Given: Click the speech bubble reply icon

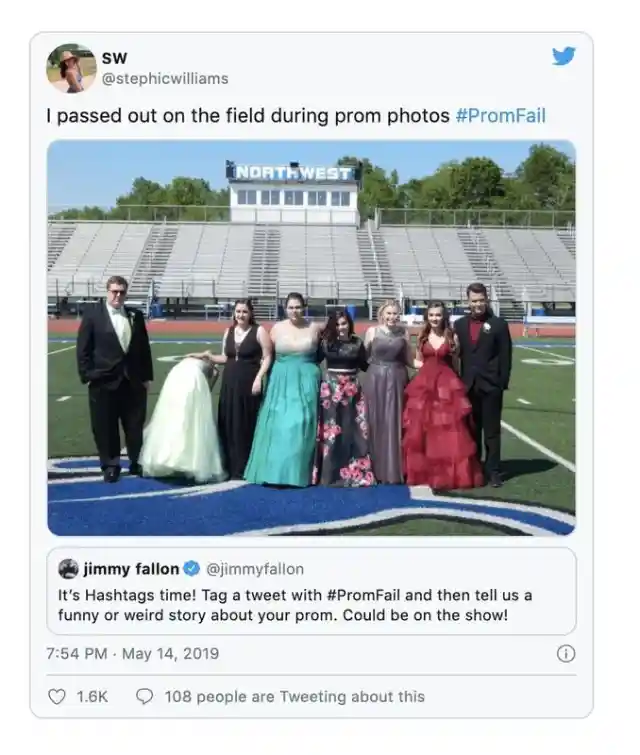Looking at the screenshot, I should pyautogui.click(x=144, y=697).
